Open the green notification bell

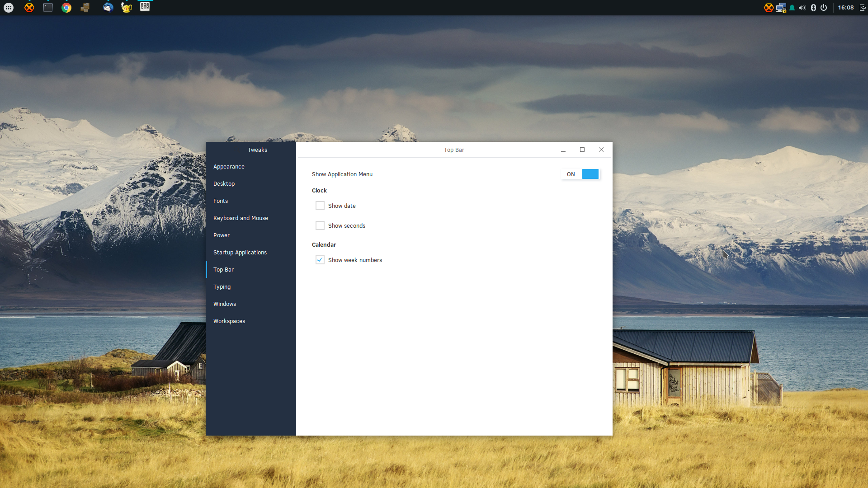[792, 8]
